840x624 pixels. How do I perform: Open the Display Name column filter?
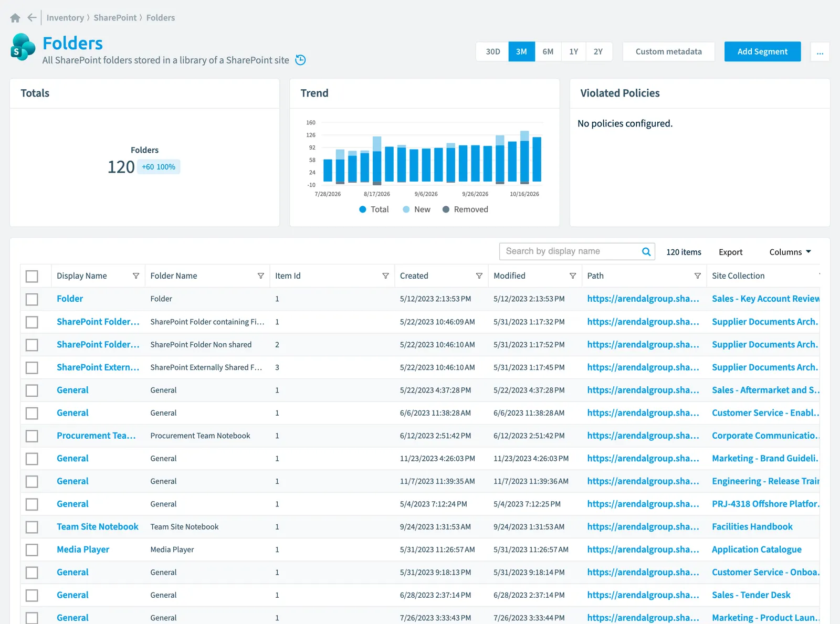pos(136,276)
